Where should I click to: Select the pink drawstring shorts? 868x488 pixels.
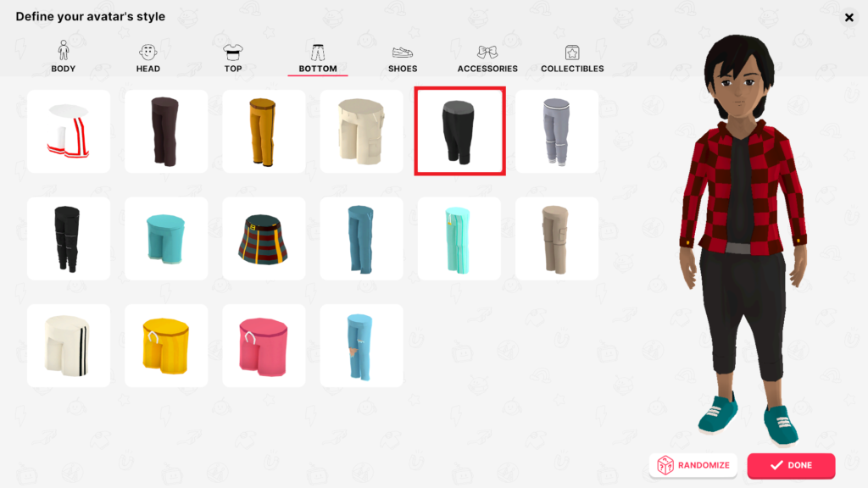(264, 346)
